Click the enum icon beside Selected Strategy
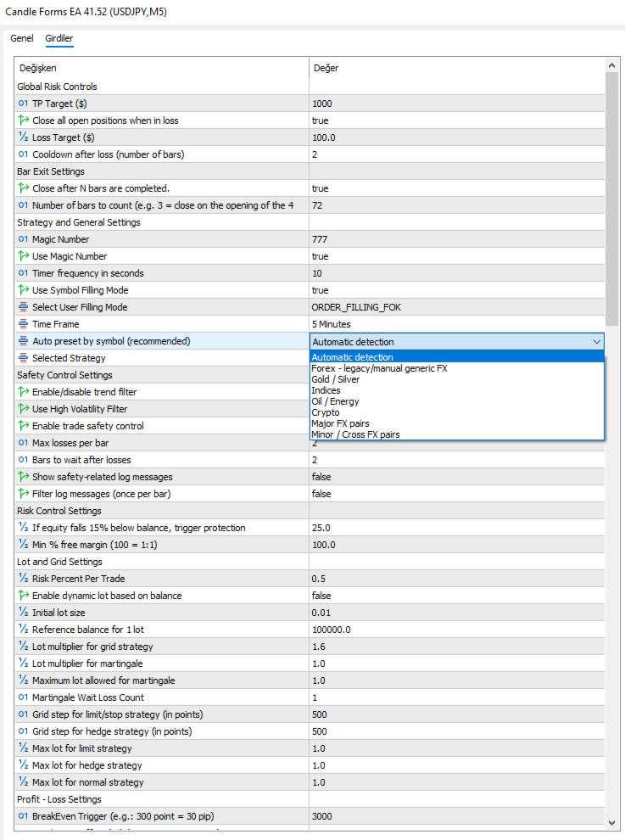 point(23,358)
